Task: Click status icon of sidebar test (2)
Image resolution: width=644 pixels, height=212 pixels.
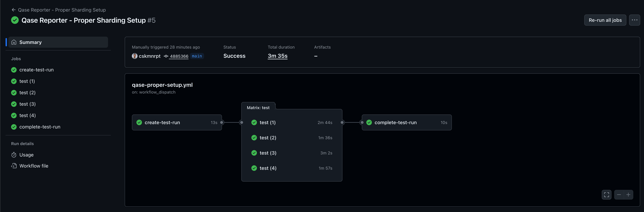Action: coord(14,93)
